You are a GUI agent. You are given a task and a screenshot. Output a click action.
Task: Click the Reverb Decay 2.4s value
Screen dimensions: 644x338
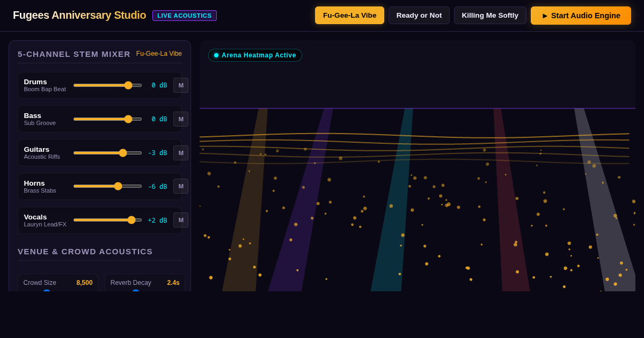click(173, 283)
